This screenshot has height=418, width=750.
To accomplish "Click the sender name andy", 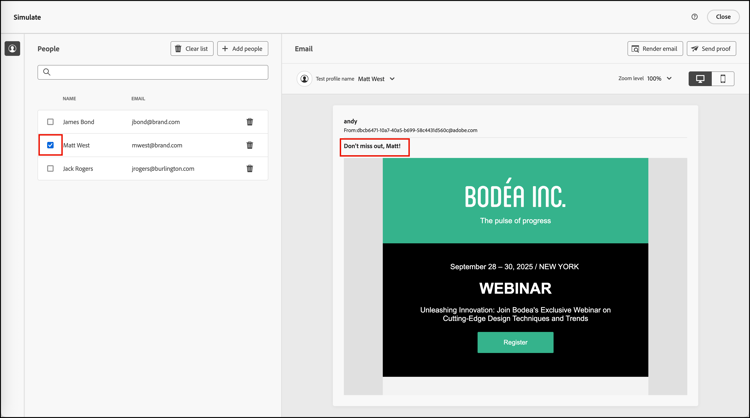I will (x=350, y=121).
